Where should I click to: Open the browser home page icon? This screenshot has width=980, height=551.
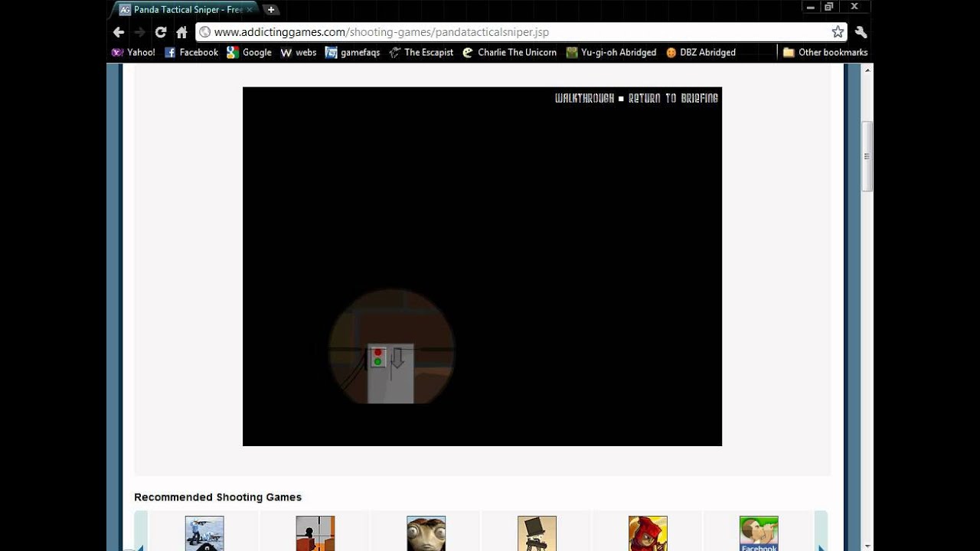pos(181,32)
